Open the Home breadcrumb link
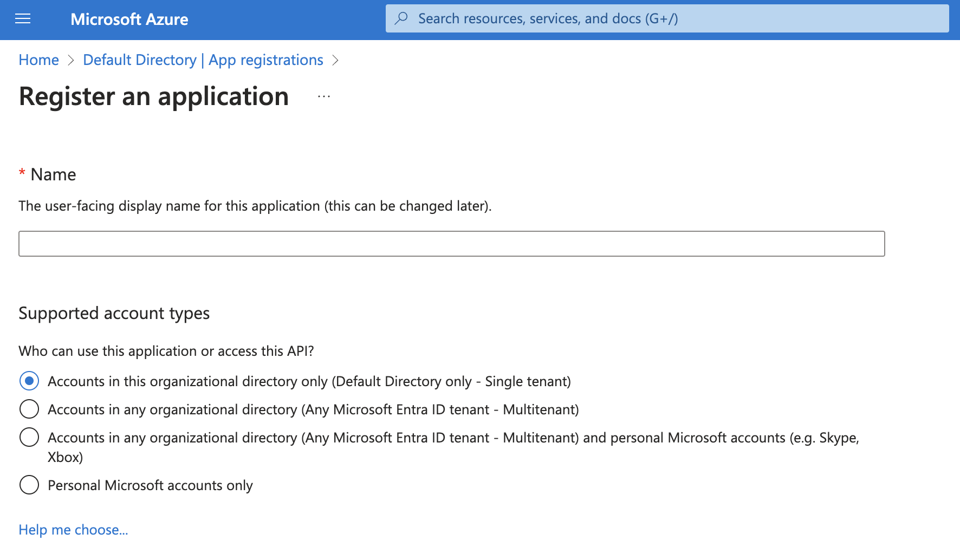 pos(38,60)
